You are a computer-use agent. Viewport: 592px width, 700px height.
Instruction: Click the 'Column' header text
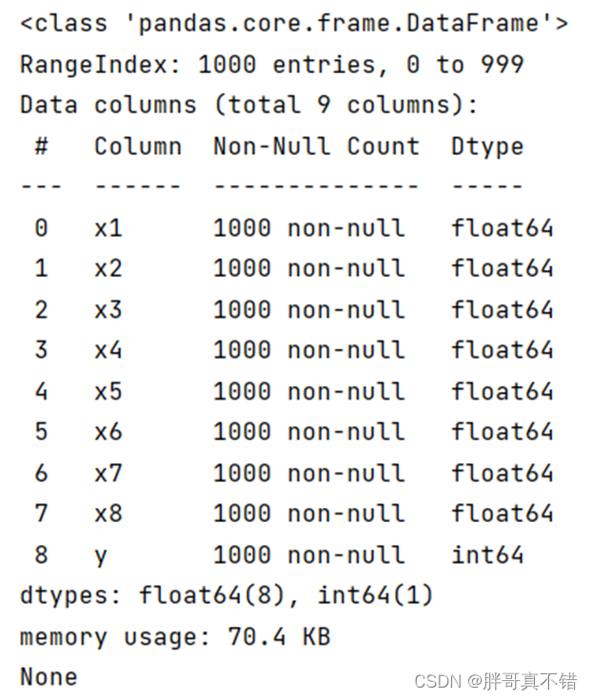pyautogui.click(x=137, y=146)
